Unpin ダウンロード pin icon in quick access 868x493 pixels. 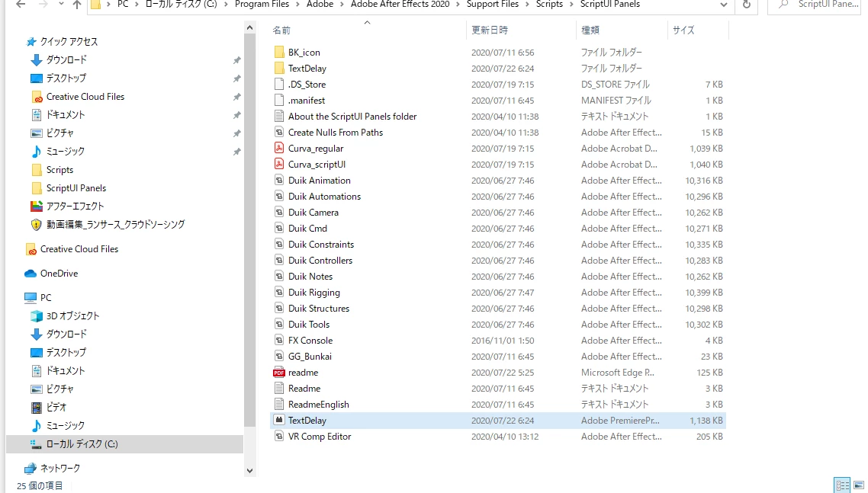[237, 60]
